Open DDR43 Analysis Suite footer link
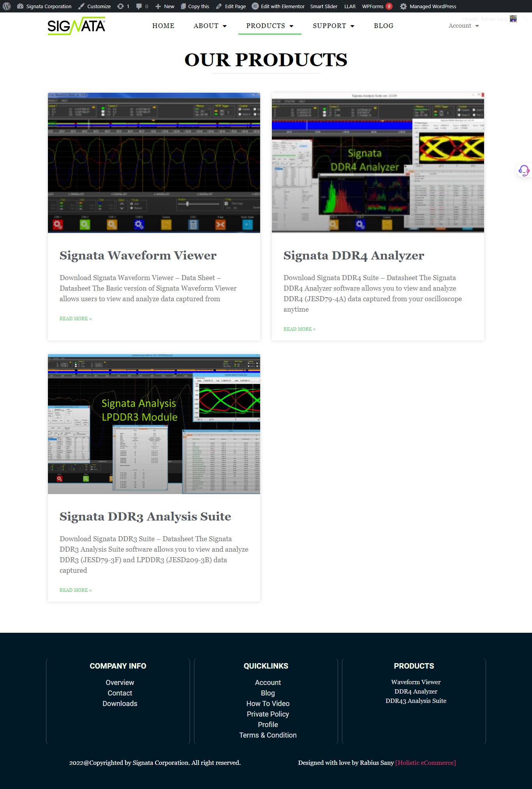The height and width of the screenshot is (789, 532). [x=416, y=701]
